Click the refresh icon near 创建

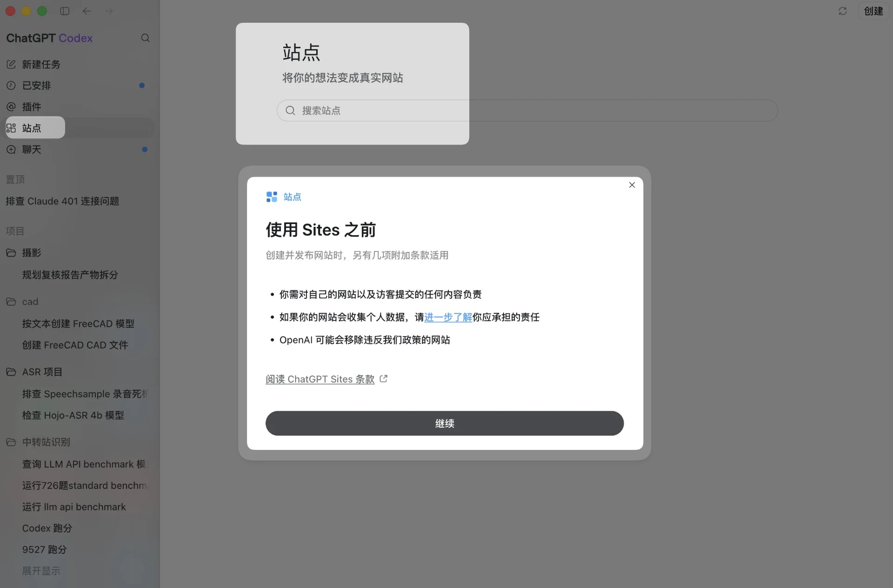842,11
